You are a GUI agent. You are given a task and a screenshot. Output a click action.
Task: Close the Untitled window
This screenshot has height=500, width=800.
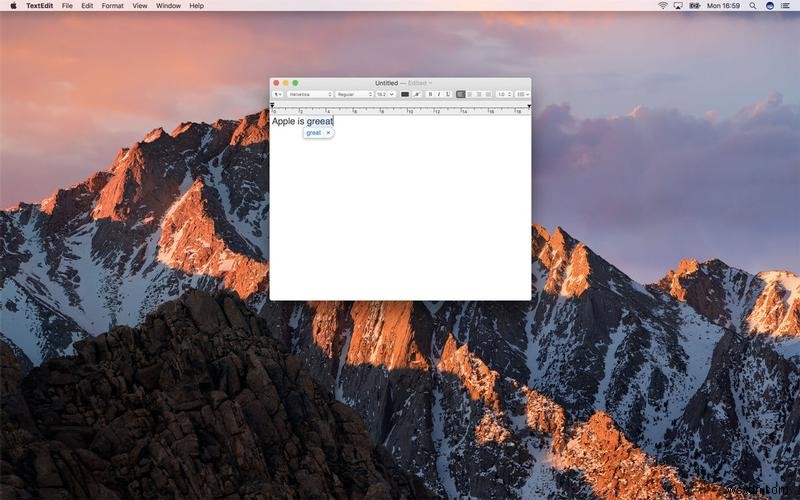pos(276,83)
